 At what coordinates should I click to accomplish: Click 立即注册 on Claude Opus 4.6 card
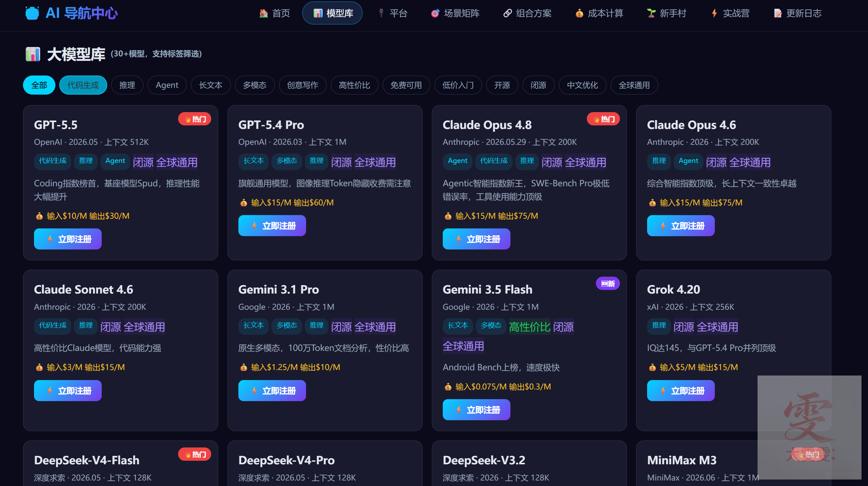681,226
